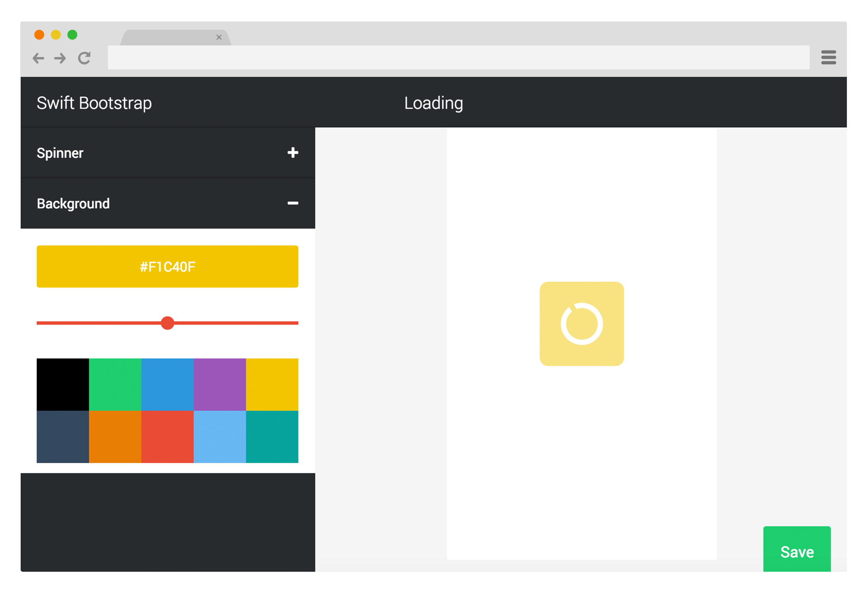Close the browser tab
868x599 pixels.
pos(219,37)
